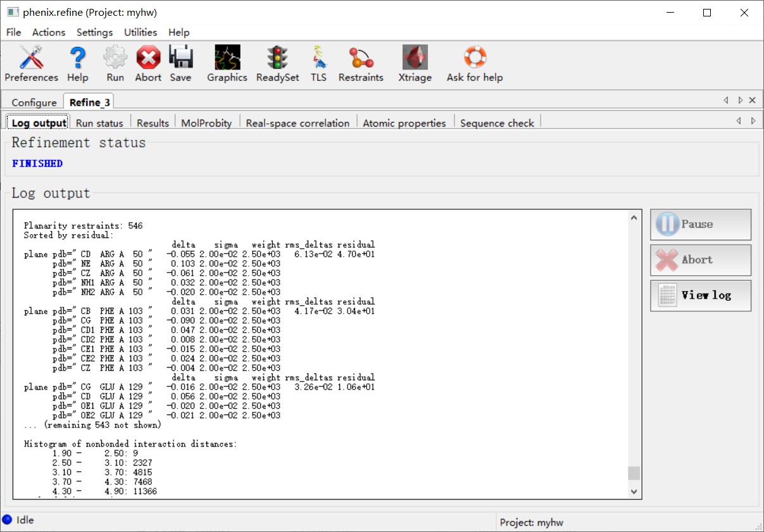The width and height of the screenshot is (764, 532).
Task: Click histogram value 4815
Action: (x=143, y=472)
